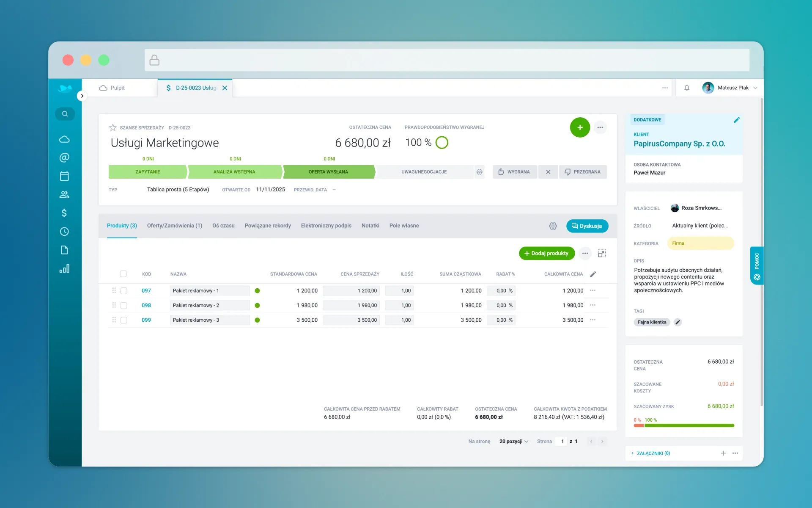Toggle the select-all products header checkbox
The width and height of the screenshot is (812, 508).
[x=123, y=274]
